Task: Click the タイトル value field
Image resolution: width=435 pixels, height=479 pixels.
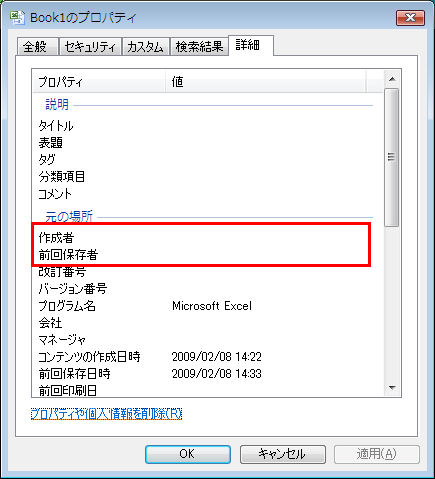Action: pyautogui.click(x=272, y=126)
